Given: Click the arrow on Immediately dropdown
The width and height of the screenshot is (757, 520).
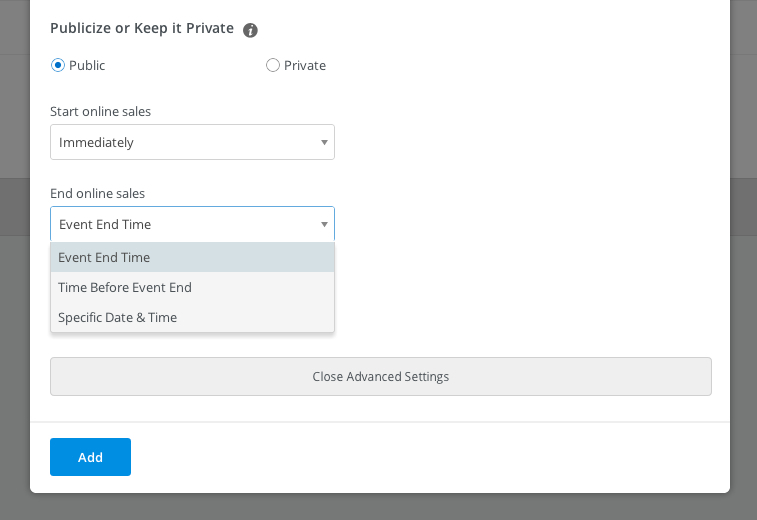Looking at the screenshot, I should point(324,142).
